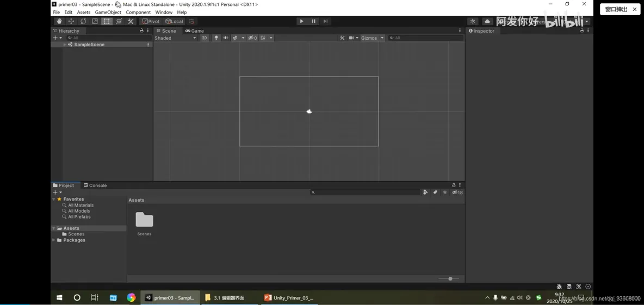This screenshot has width=644, height=305.
Task: Open the Shaded draw mode dropdown
Action: [x=175, y=38]
